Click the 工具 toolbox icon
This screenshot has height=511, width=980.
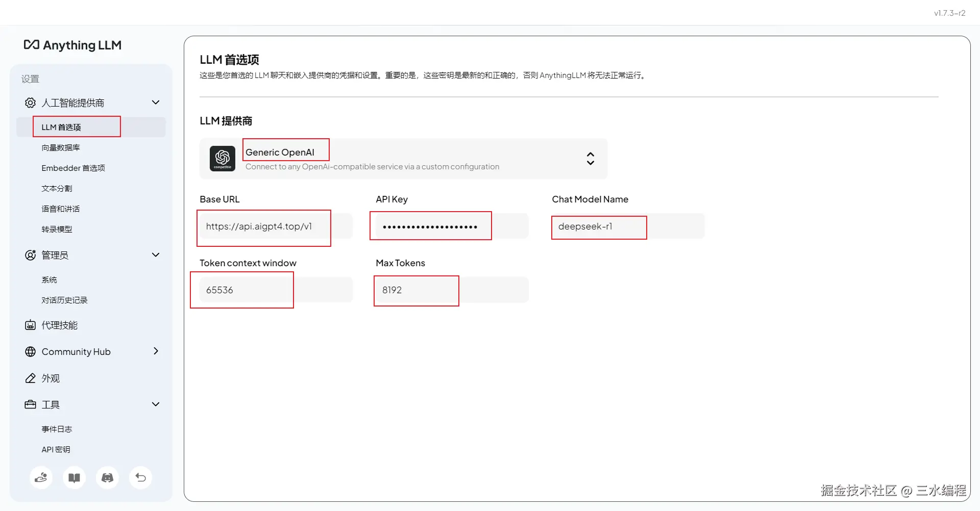click(31, 404)
